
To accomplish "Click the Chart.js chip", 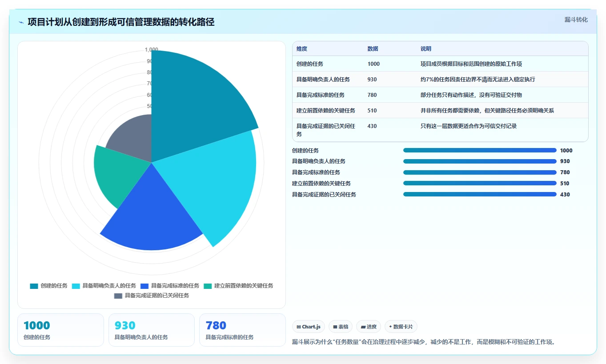I will (309, 327).
